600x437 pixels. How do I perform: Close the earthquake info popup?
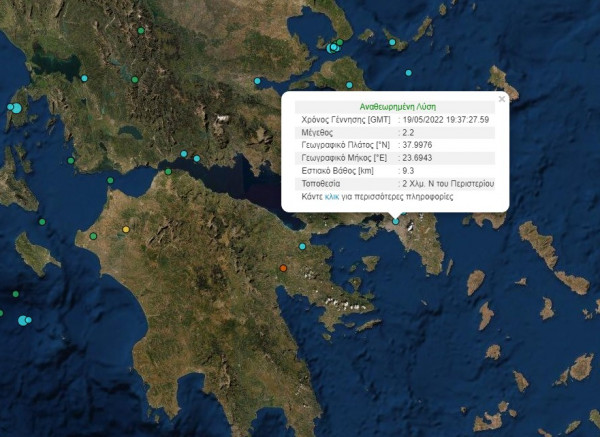tap(502, 99)
